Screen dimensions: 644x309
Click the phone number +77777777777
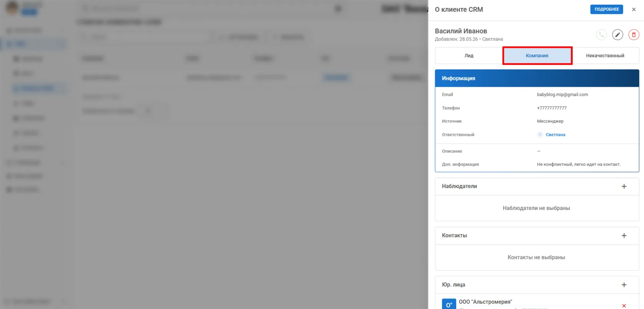(552, 108)
